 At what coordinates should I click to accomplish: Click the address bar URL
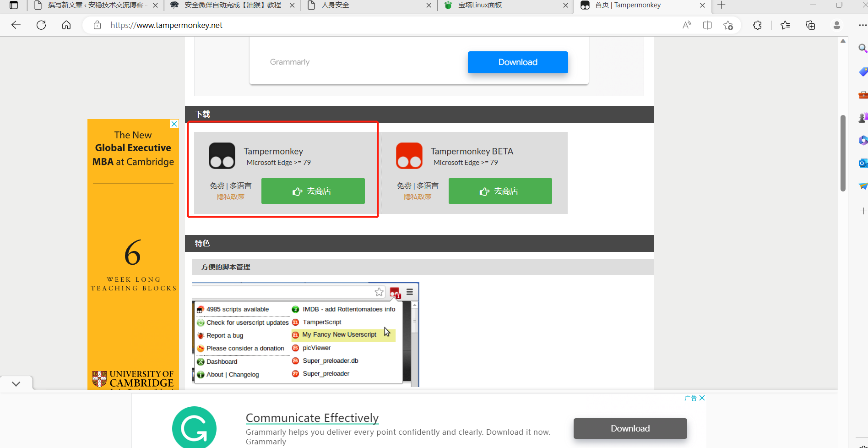pos(166,25)
